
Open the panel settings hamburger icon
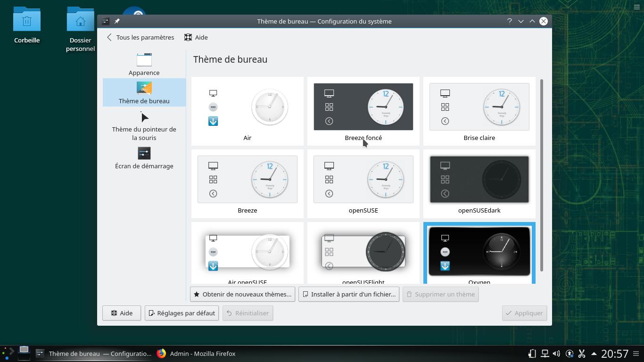pyautogui.click(x=636, y=354)
